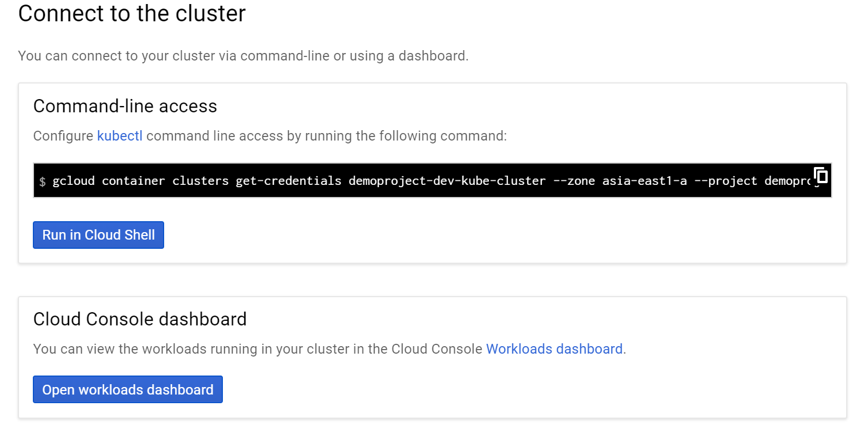868x436 pixels.
Task: Click the Open workloads dashboard button
Action: (x=128, y=390)
